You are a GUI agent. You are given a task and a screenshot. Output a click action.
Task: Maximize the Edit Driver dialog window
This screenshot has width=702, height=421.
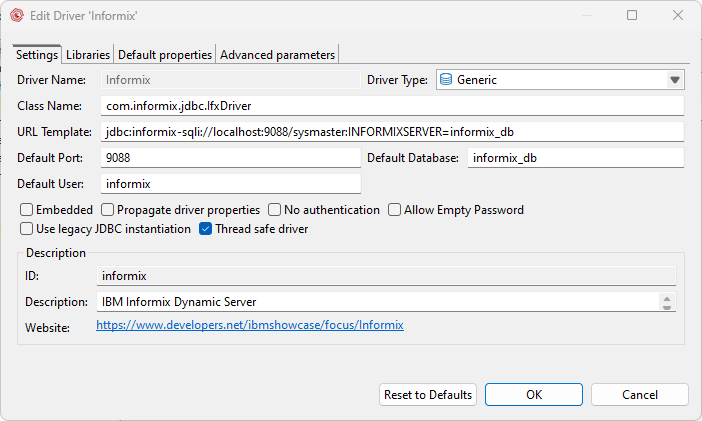click(x=632, y=15)
